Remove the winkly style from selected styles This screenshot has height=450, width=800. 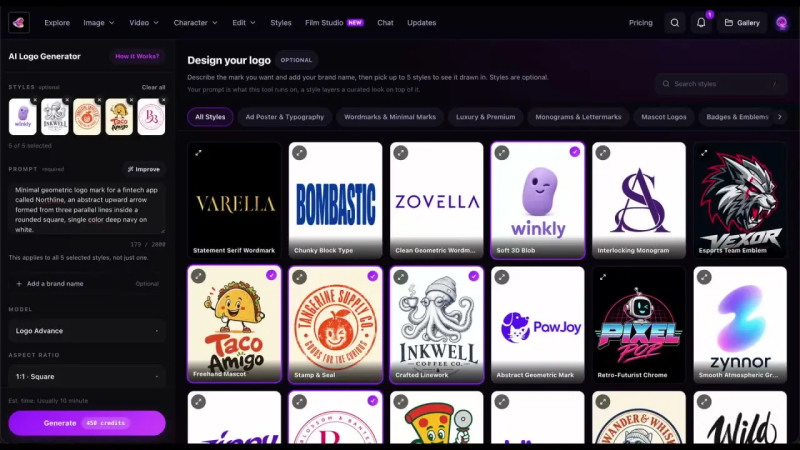tap(35, 100)
